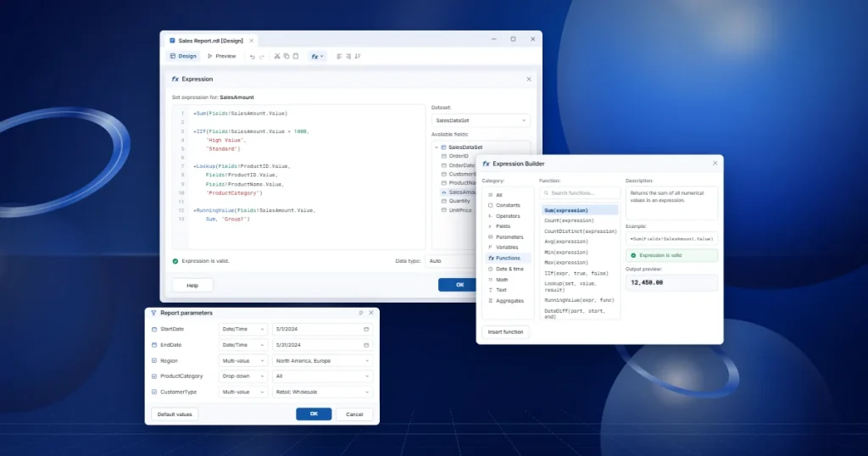
Task: Select the Quantity field in available fields
Action: point(455,201)
